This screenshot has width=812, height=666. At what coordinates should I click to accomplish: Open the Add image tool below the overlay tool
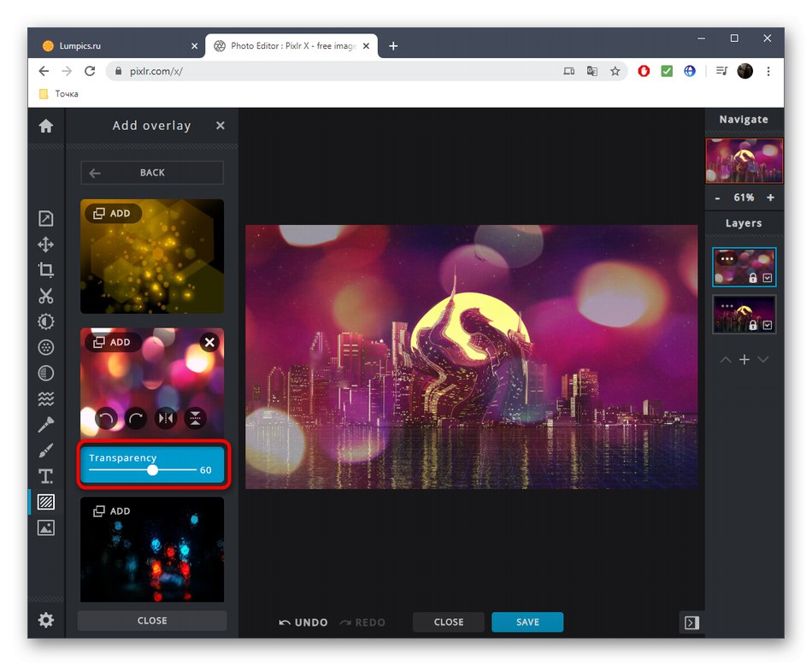click(45, 527)
